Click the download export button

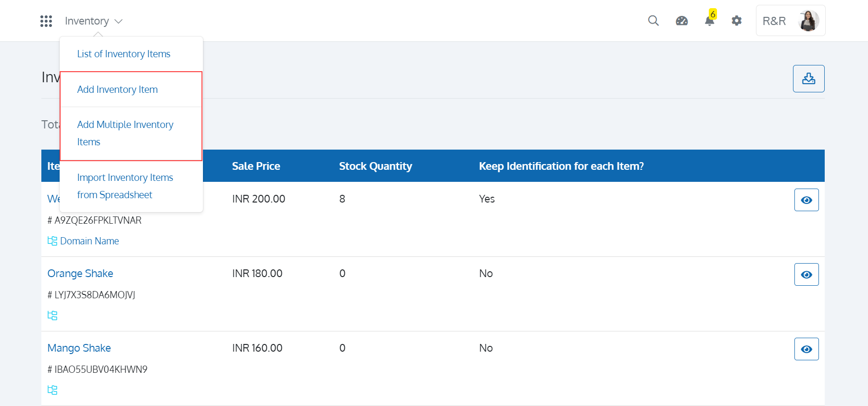click(x=809, y=78)
